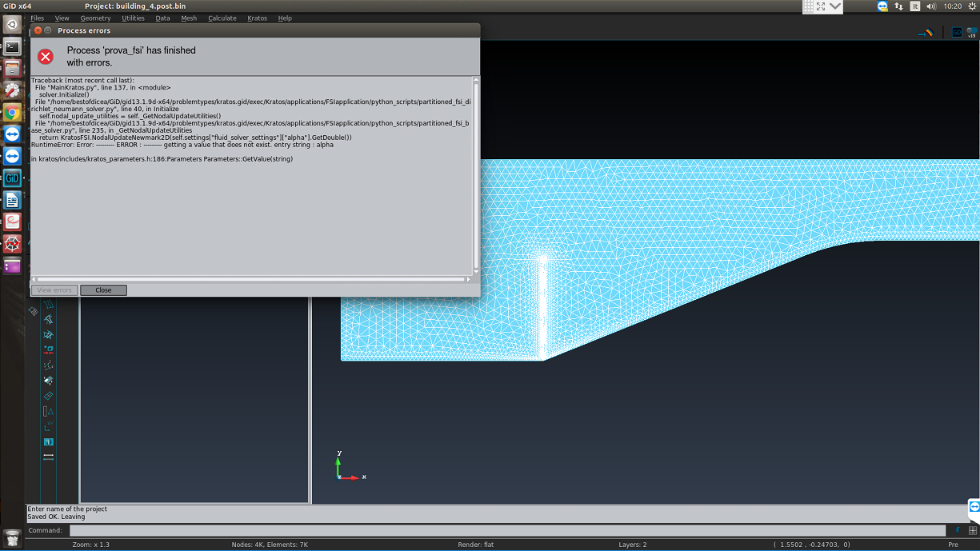Toggle the keyboard layout indicator showing It

pyautogui.click(x=915, y=7)
